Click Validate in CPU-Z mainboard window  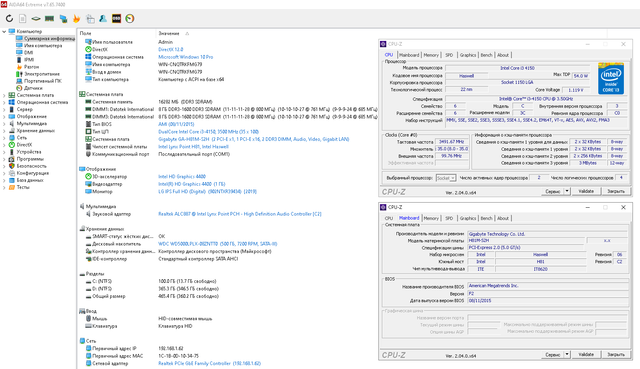[x=586, y=354]
